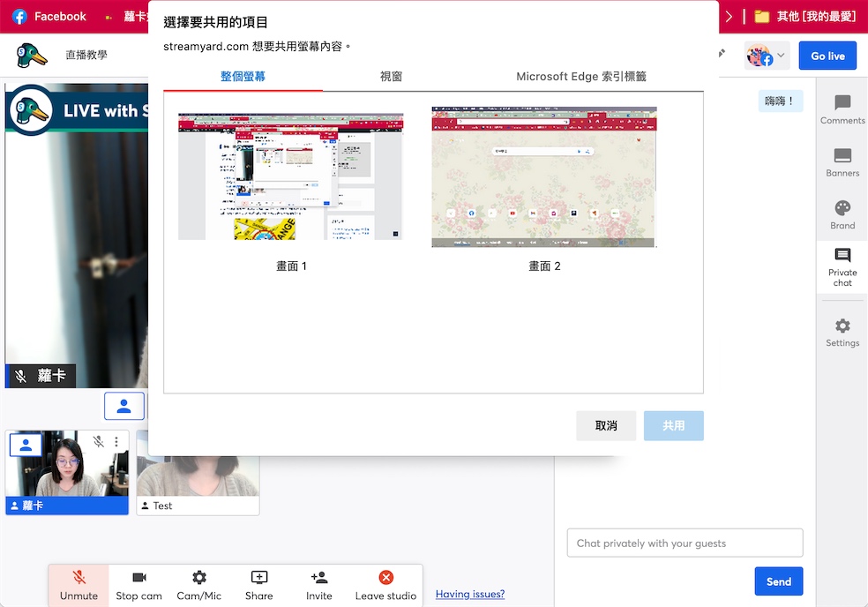Screen dimensions: 868x607
Task: Click the 直播教學 broadcast title
Action: tap(86, 55)
